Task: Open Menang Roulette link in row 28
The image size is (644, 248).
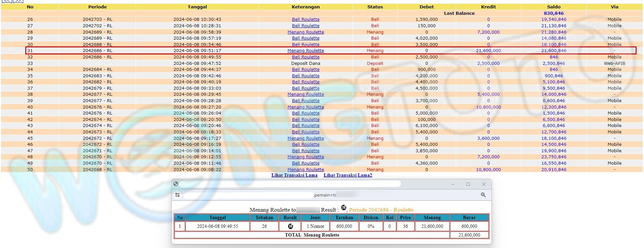Action: (305, 32)
